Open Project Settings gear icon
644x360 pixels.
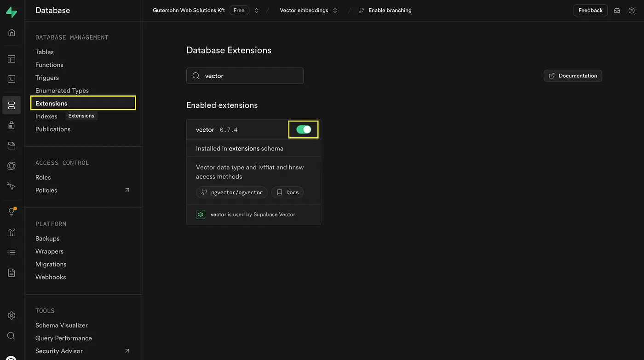pyautogui.click(x=11, y=315)
